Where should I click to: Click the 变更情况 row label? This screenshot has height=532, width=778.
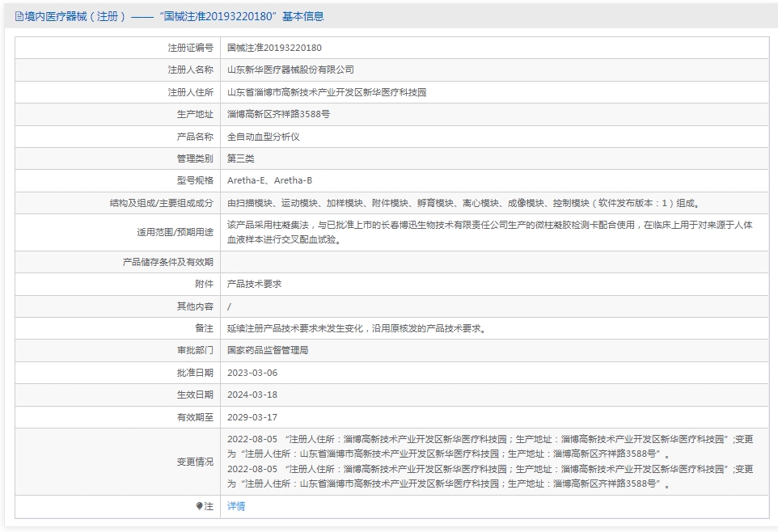click(195, 462)
